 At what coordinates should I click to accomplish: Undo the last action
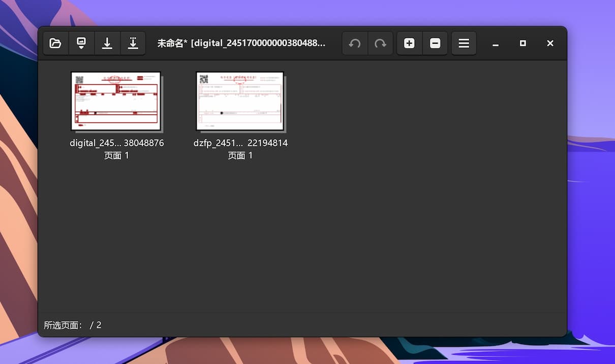[355, 43]
